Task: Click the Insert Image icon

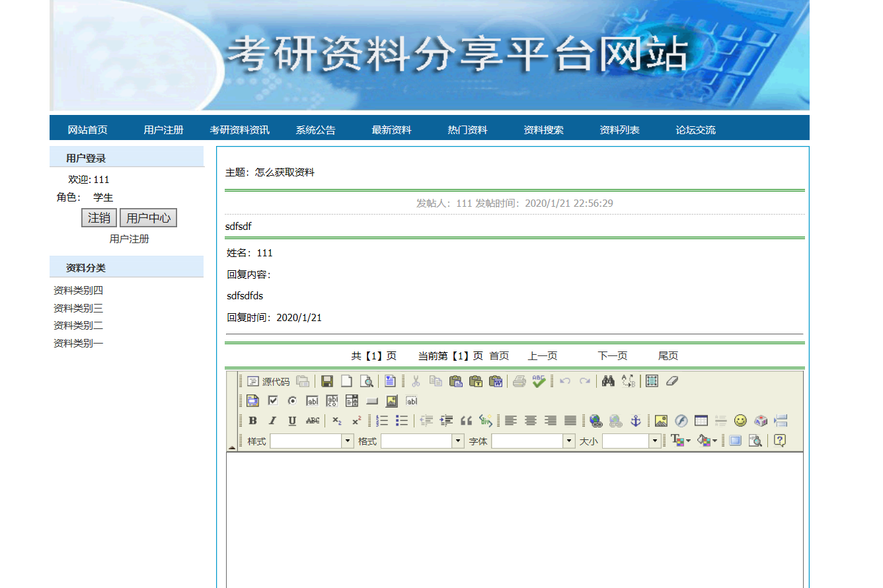Action: point(661,421)
